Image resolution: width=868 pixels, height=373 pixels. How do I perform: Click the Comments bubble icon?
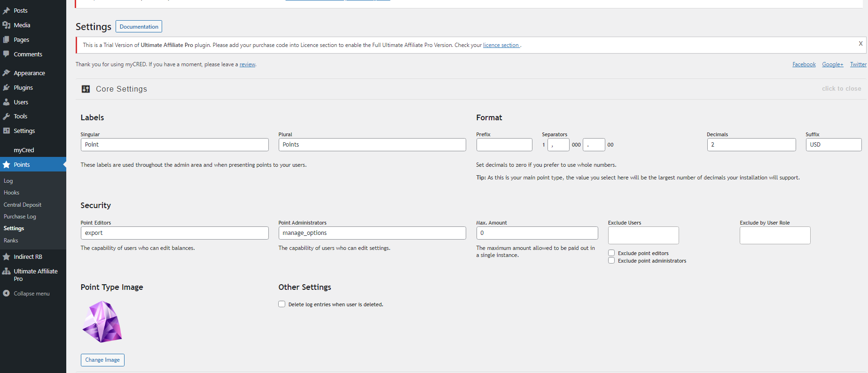pyautogui.click(x=7, y=54)
